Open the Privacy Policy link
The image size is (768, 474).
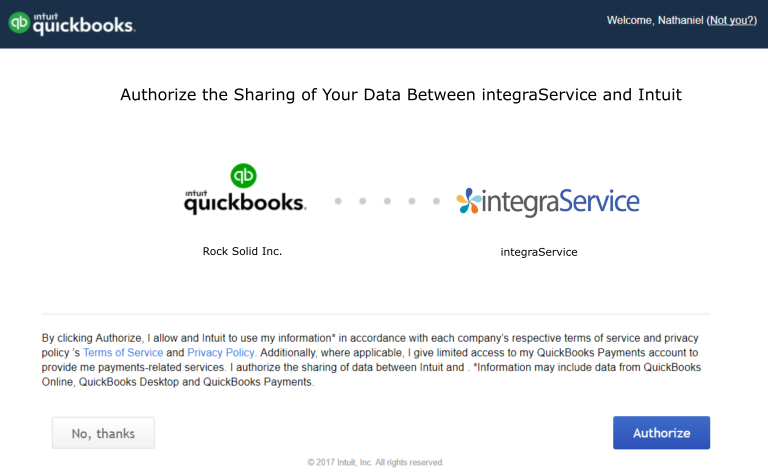[221, 353]
